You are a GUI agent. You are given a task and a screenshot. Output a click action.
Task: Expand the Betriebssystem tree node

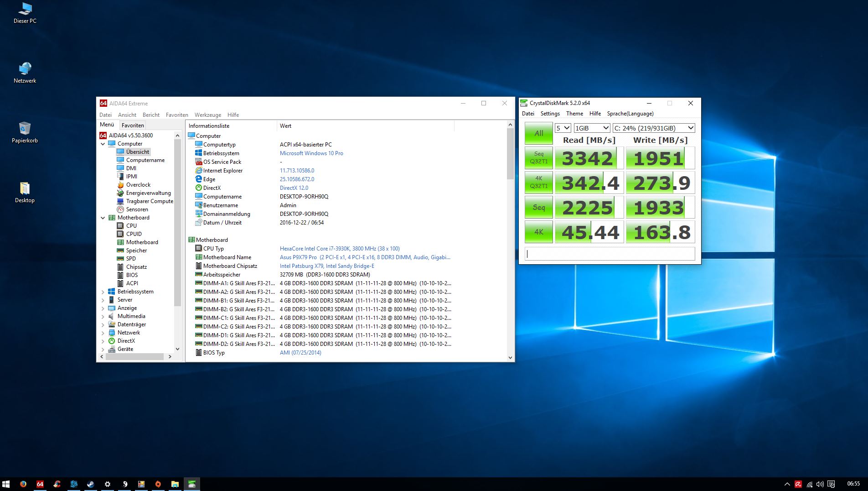(103, 292)
